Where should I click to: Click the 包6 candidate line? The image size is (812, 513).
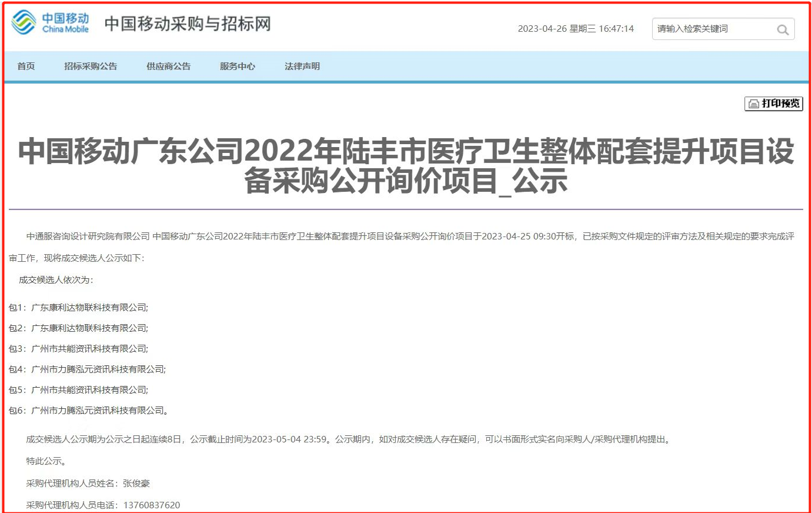[x=89, y=410]
